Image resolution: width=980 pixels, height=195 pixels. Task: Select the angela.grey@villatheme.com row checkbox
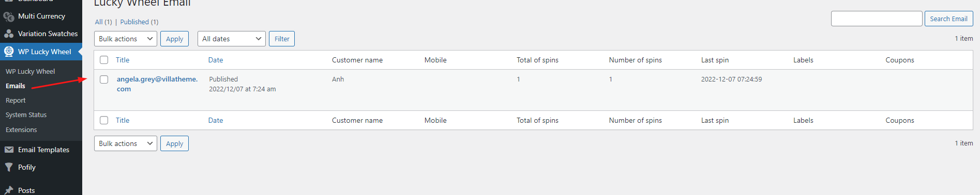104,79
